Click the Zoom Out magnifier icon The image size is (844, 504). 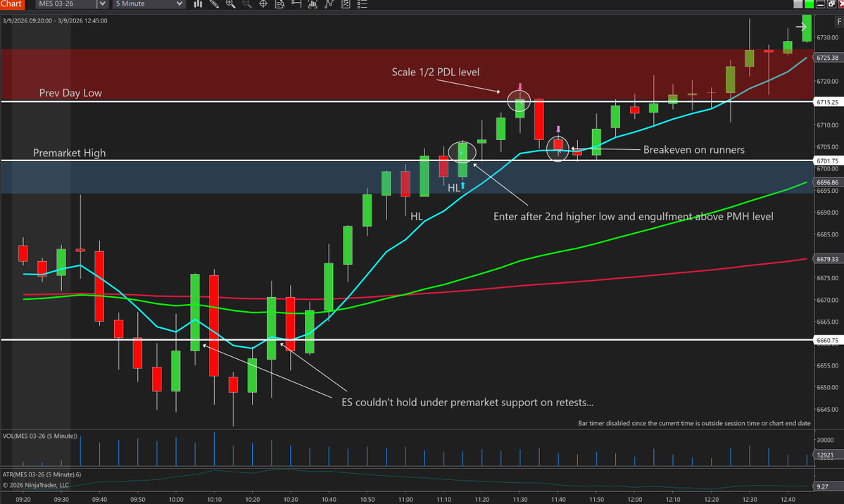246,4
